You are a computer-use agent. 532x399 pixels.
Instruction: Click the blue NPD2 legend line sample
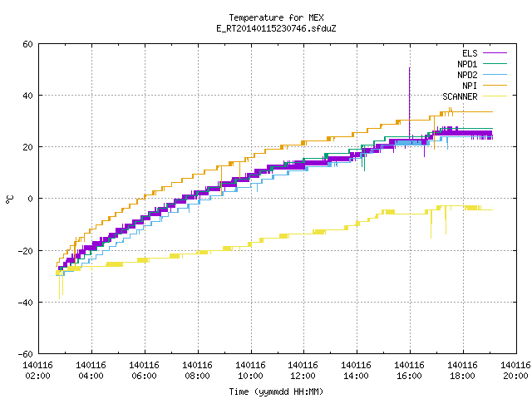click(495, 74)
